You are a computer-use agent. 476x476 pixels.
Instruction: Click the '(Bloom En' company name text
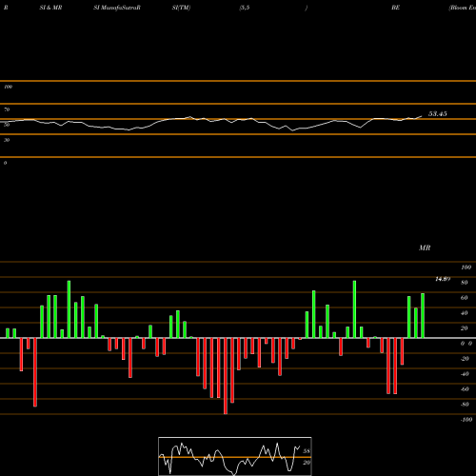[463, 8]
